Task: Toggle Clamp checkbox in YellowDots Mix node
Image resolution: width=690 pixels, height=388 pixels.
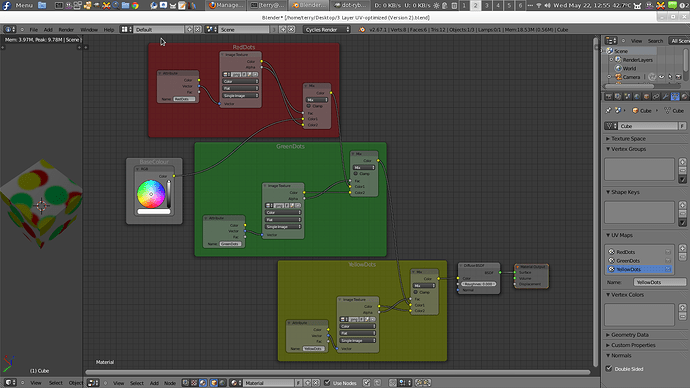Action: (416, 292)
